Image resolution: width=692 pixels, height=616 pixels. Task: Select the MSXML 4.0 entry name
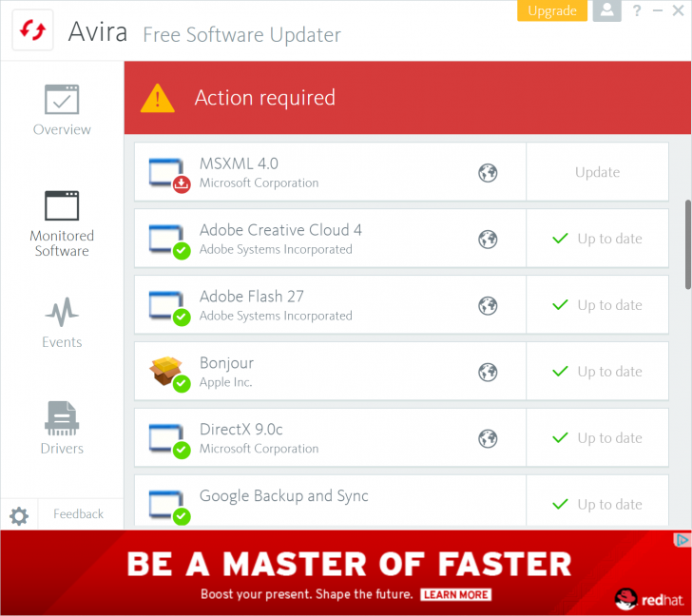[239, 164]
